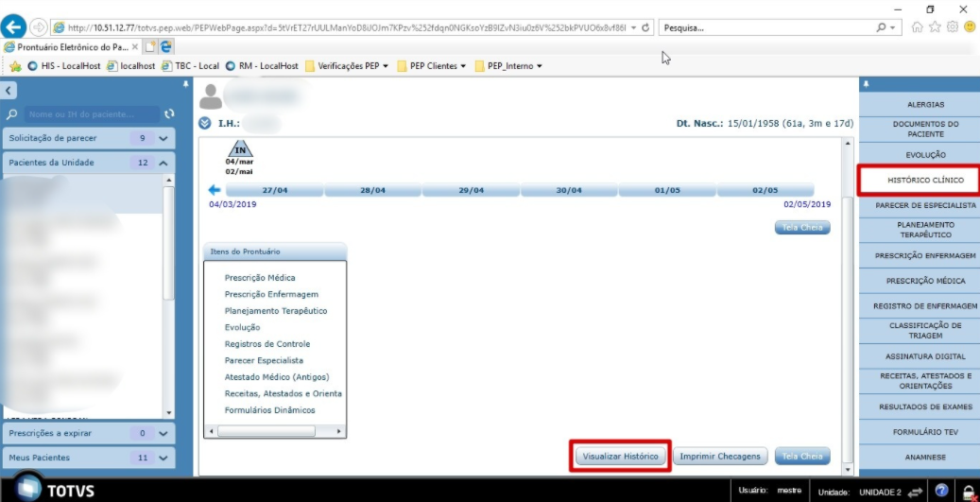
Task: Select Atestado Médico (Antigos) item
Action: (x=277, y=377)
